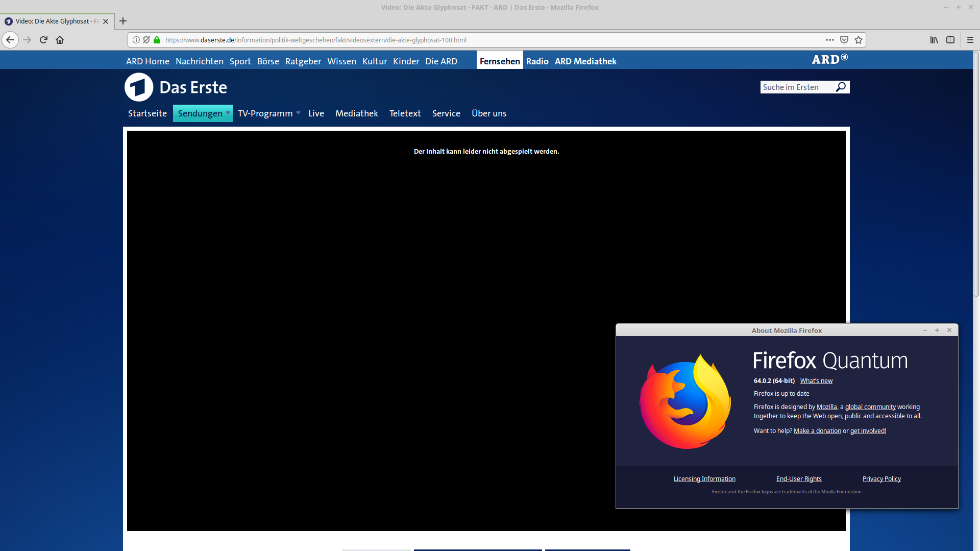Open Mediathek in the navigation
Image resolution: width=980 pixels, height=551 pixels.
click(x=357, y=113)
